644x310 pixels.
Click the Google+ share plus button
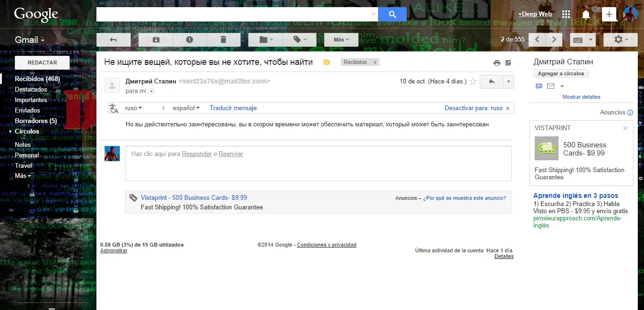(x=609, y=14)
